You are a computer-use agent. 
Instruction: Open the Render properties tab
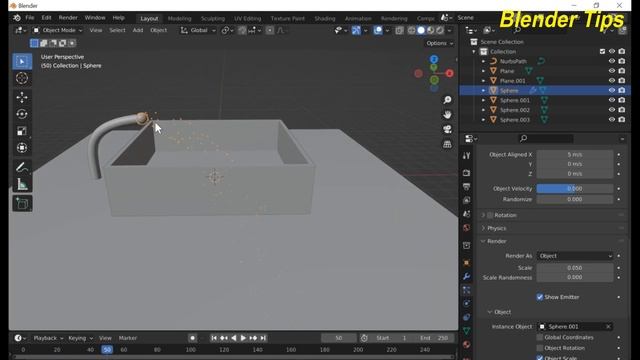coord(467,173)
